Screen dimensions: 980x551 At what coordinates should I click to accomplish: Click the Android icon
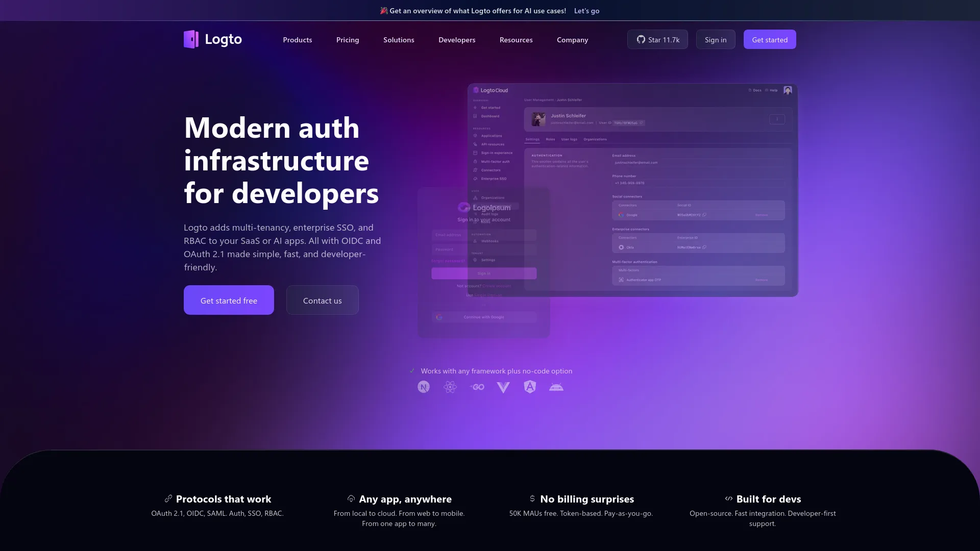[x=556, y=387]
